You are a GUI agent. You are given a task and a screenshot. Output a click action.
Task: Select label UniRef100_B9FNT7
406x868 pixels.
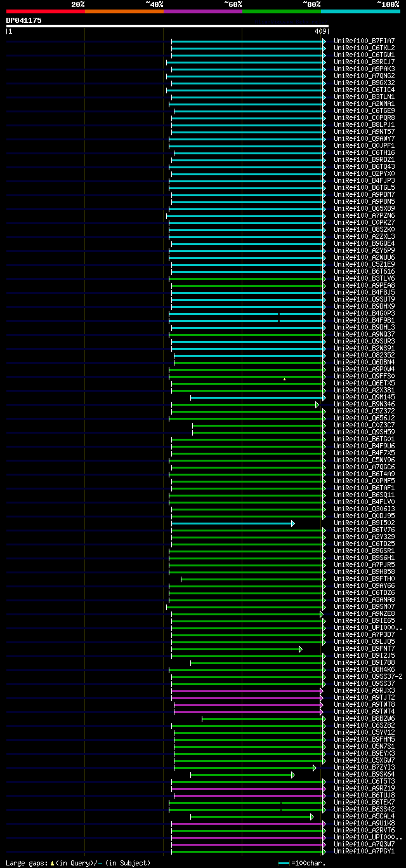(x=364, y=648)
